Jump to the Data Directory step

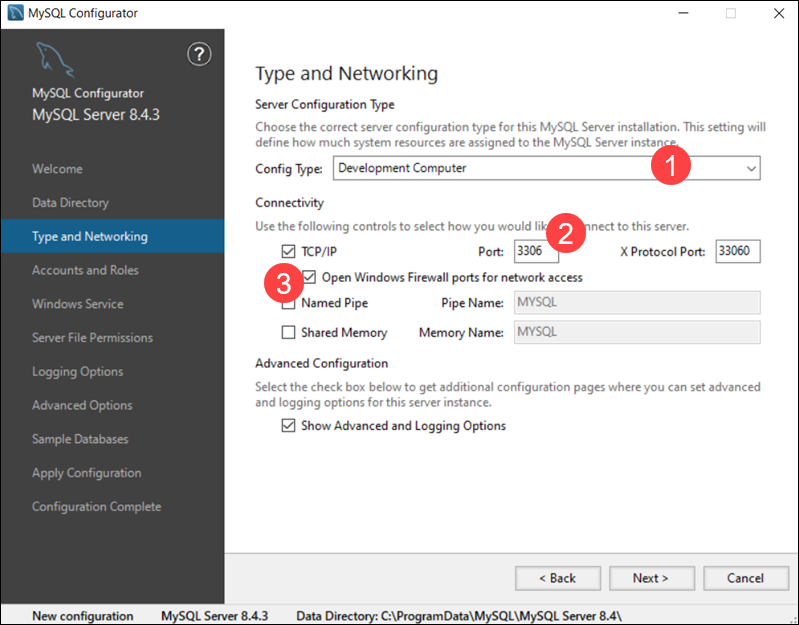point(70,203)
